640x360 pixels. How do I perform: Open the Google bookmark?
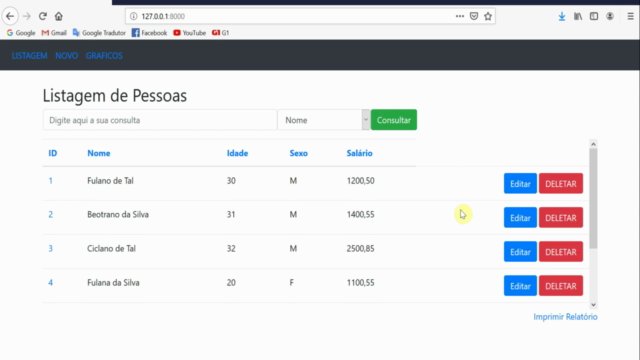point(21,33)
